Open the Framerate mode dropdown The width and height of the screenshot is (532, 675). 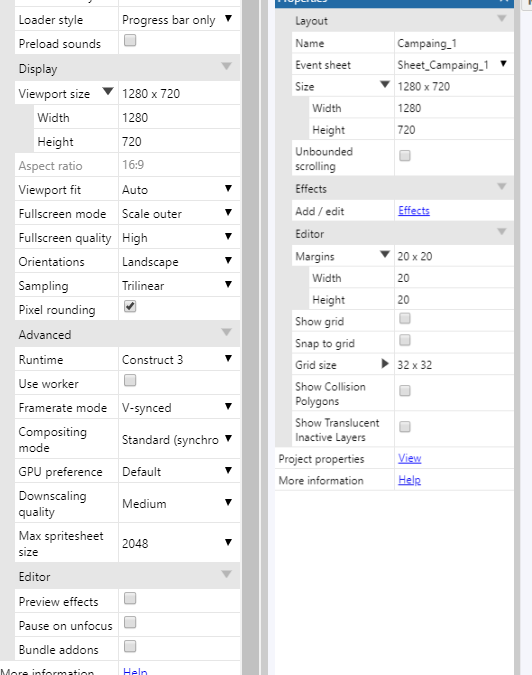pos(179,408)
